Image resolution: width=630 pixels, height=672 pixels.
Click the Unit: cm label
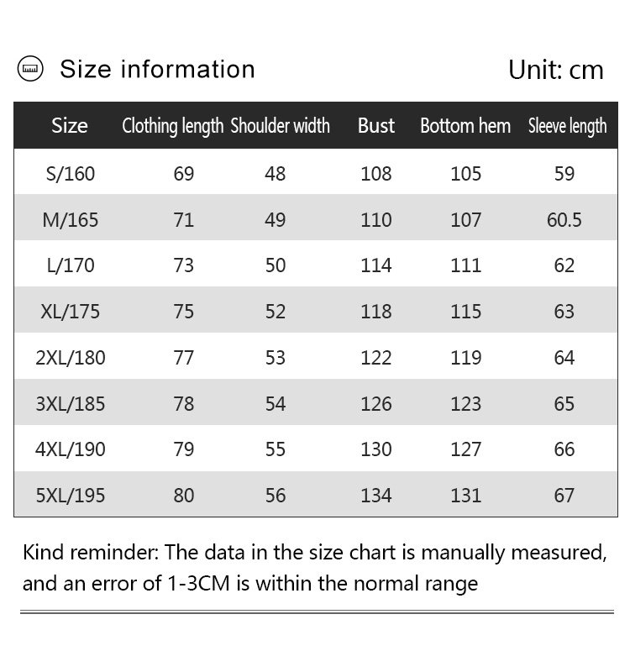pyautogui.click(x=555, y=70)
